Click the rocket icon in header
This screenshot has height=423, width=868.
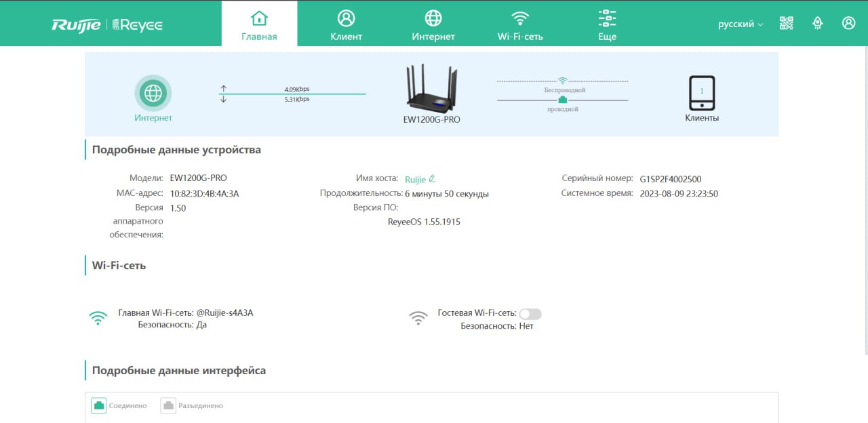[818, 23]
